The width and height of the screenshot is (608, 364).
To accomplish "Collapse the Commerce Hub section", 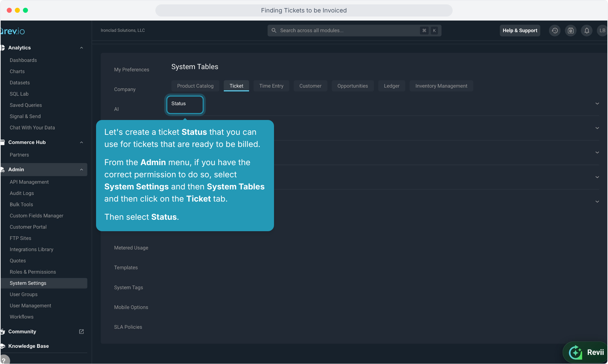I will 81,143.
